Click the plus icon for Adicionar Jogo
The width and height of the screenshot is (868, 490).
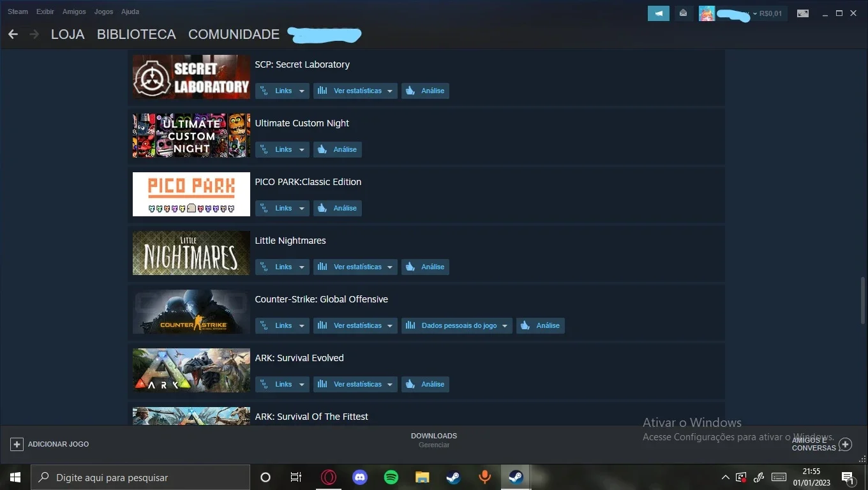pos(17,444)
